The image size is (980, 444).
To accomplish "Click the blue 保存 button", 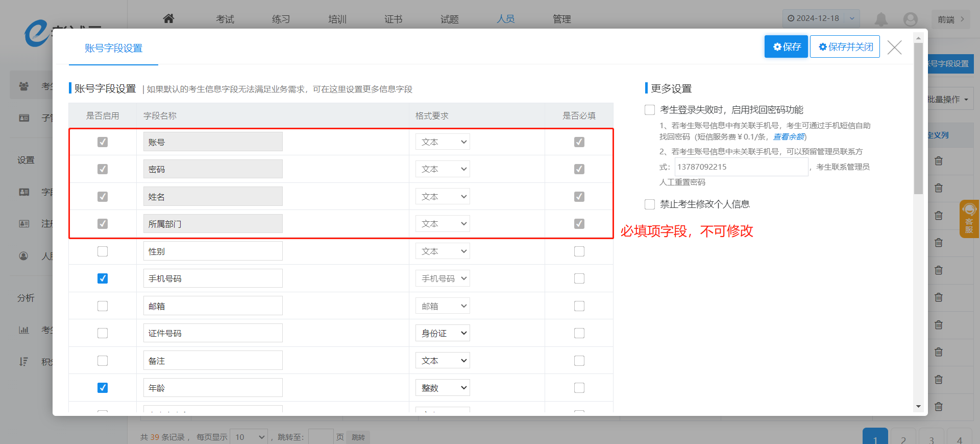I will [786, 47].
